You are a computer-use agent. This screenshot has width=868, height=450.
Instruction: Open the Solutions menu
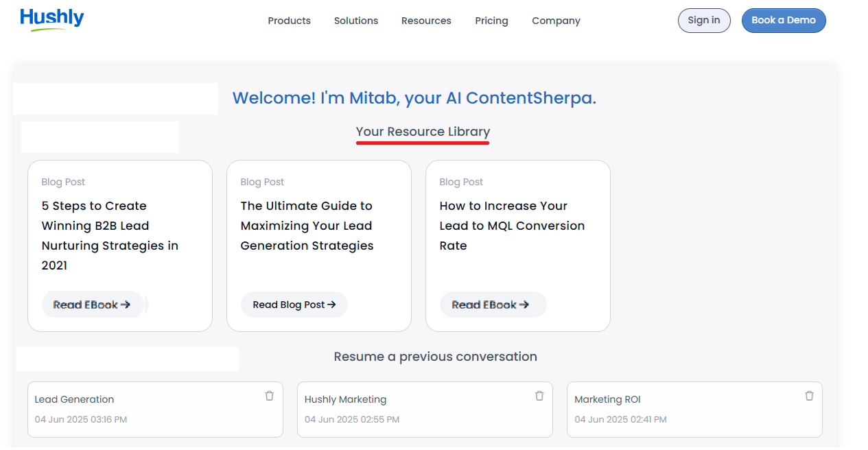[356, 21]
